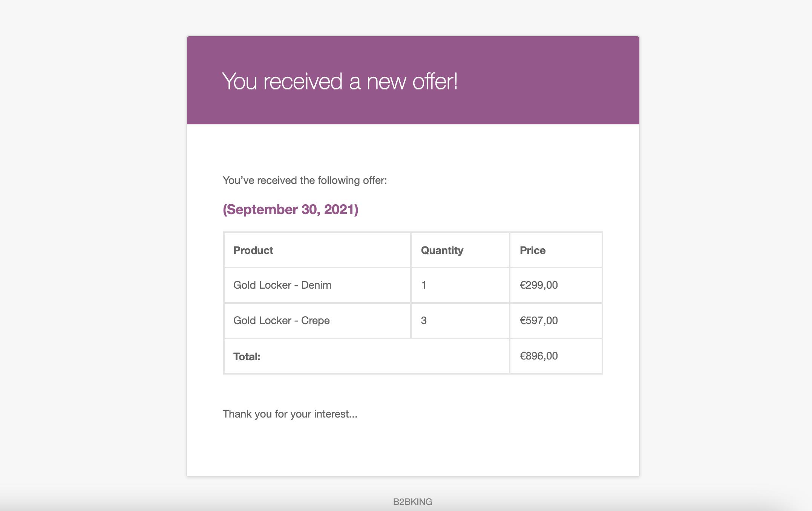Click the Total: label in the table
This screenshot has width=812, height=511.
click(247, 356)
